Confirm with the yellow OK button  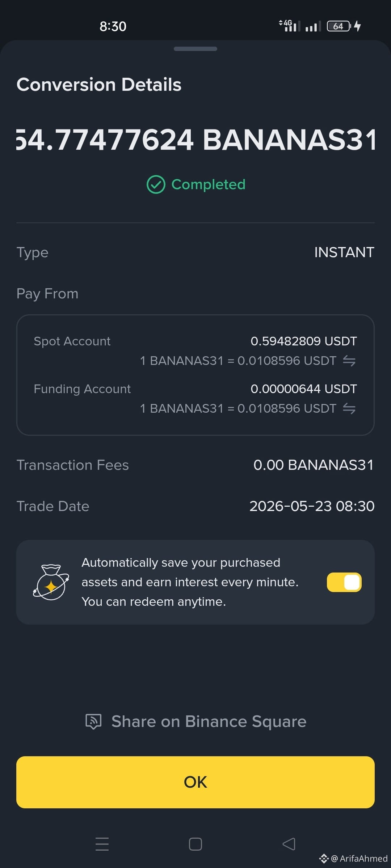[195, 782]
